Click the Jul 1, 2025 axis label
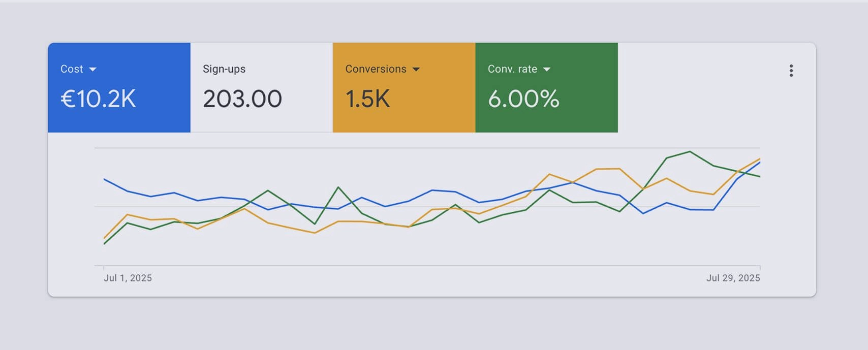Screen dimensions: 868x350 pos(128,278)
